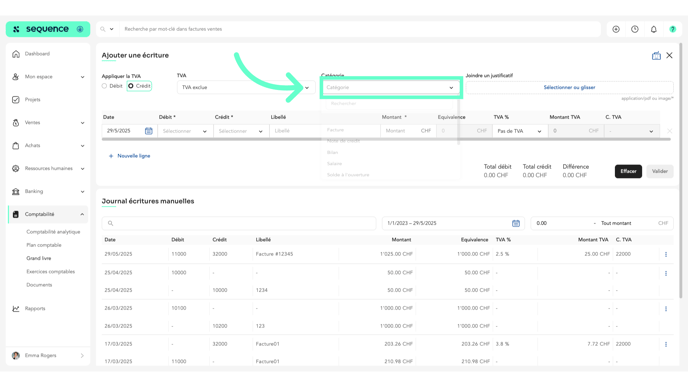Open the search filter dropdown arrow
Image resolution: width=688 pixels, height=387 pixels.
coord(111,29)
